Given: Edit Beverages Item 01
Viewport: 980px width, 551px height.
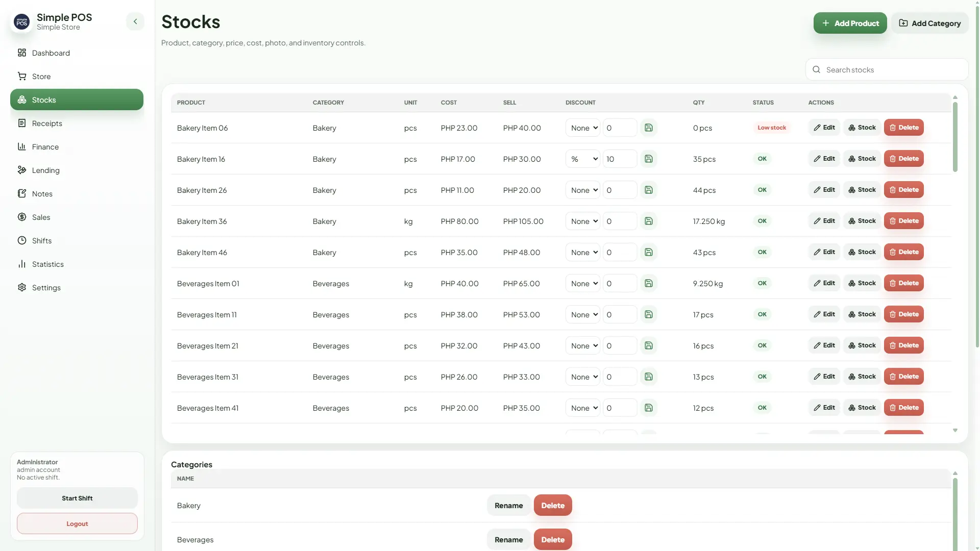Looking at the screenshot, I should click(x=824, y=283).
